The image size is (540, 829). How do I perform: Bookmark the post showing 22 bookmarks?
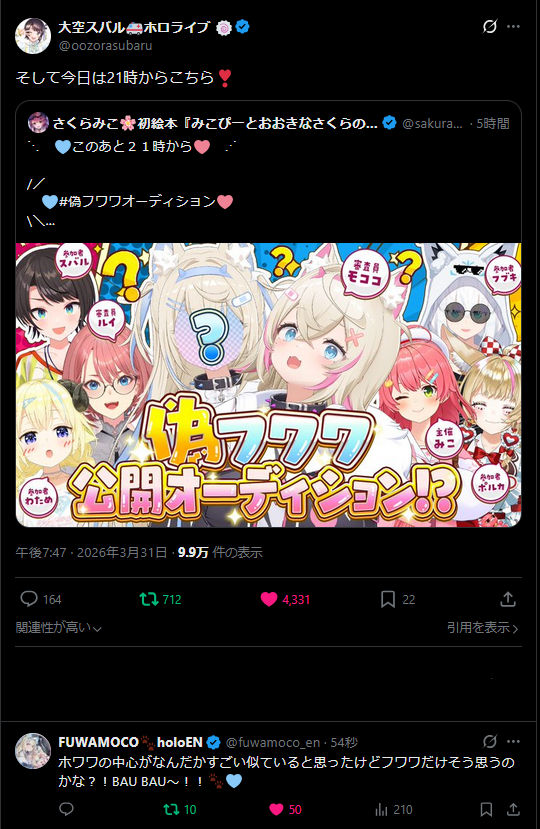pos(388,599)
